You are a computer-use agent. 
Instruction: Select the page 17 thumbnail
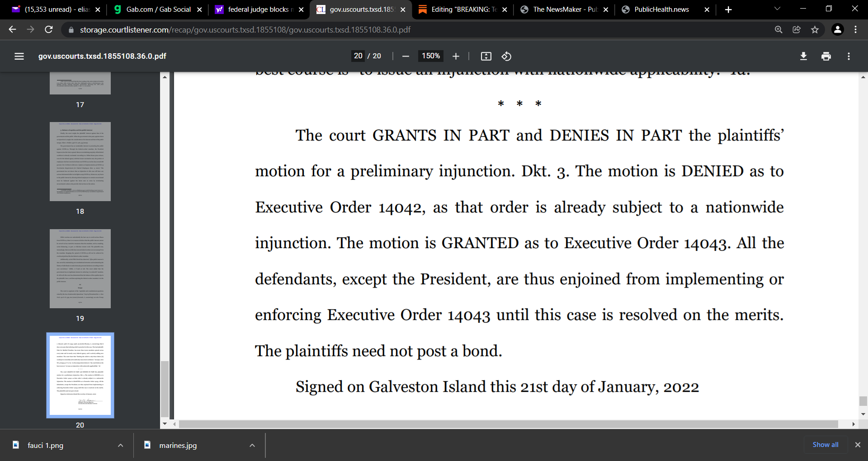pyautogui.click(x=80, y=83)
